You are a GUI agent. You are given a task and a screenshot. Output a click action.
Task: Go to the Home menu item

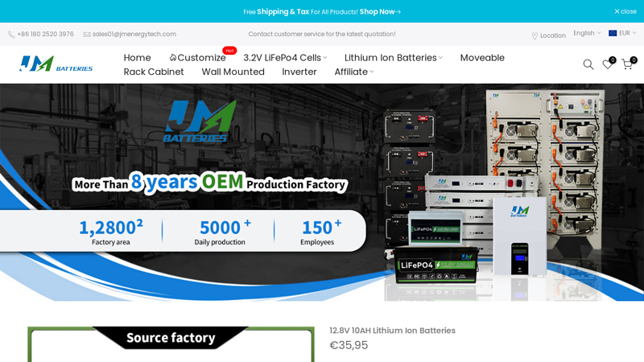(x=137, y=58)
